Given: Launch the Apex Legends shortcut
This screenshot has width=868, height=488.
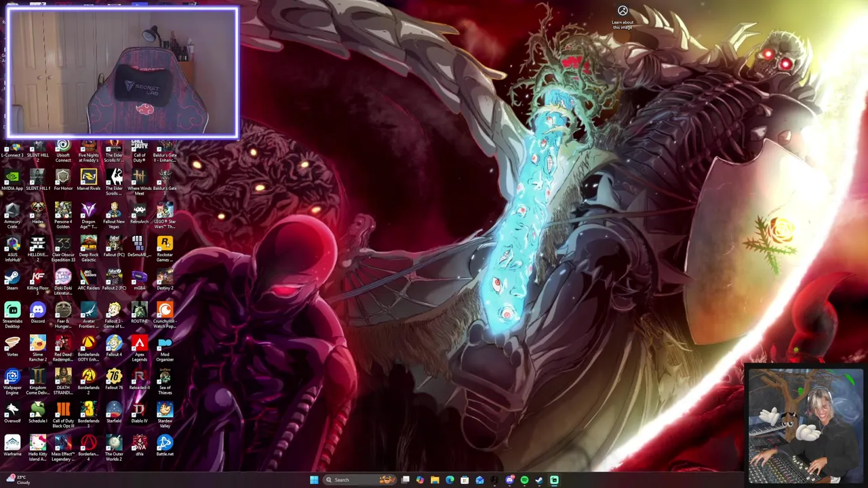Looking at the screenshot, I should tap(139, 349).
